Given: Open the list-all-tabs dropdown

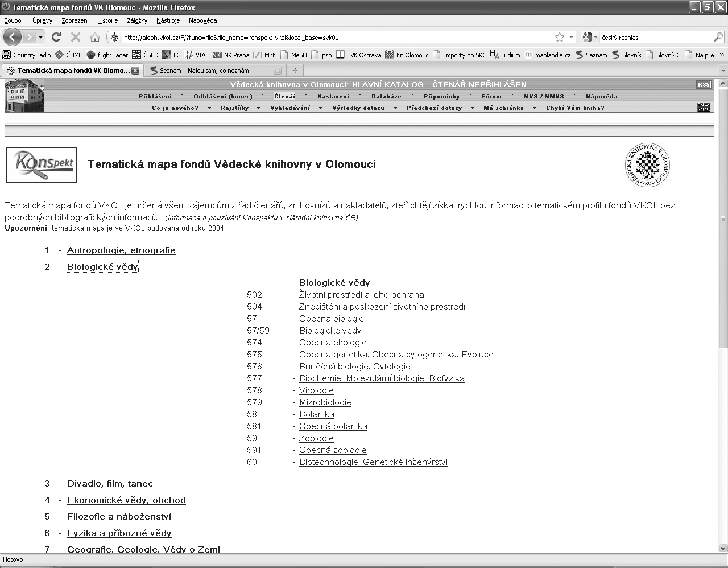Looking at the screenshot, I should coord(723,71).
